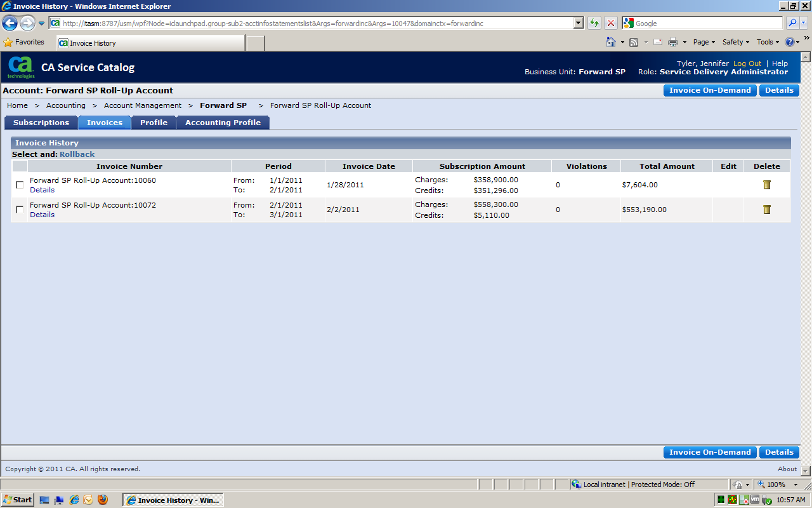
Task: Expand the address bar history dropdown
Action: click(578, 23)
